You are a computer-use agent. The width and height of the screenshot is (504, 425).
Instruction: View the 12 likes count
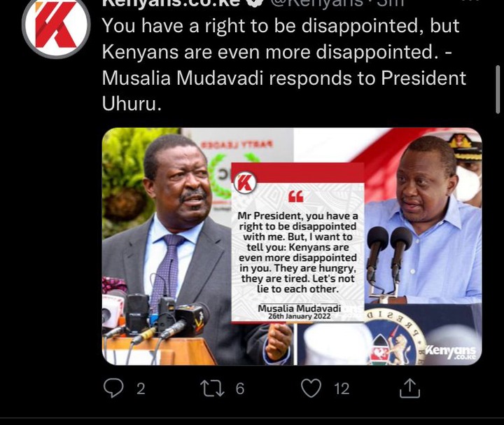(x=342, y=389)
